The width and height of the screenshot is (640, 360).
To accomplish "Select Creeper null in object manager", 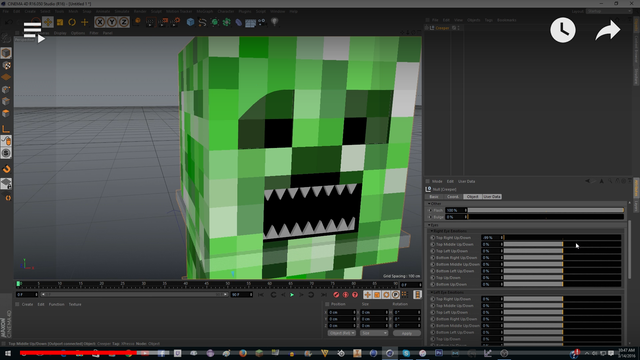I will pos(442,28).
